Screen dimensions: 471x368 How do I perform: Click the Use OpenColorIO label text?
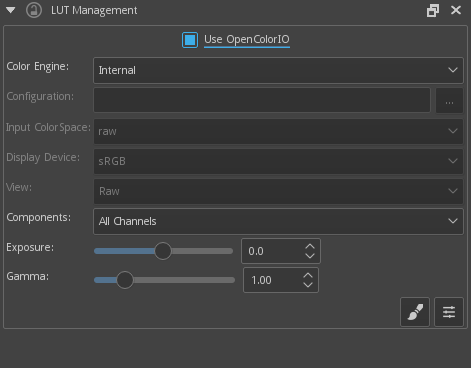(x=247, y=40)
